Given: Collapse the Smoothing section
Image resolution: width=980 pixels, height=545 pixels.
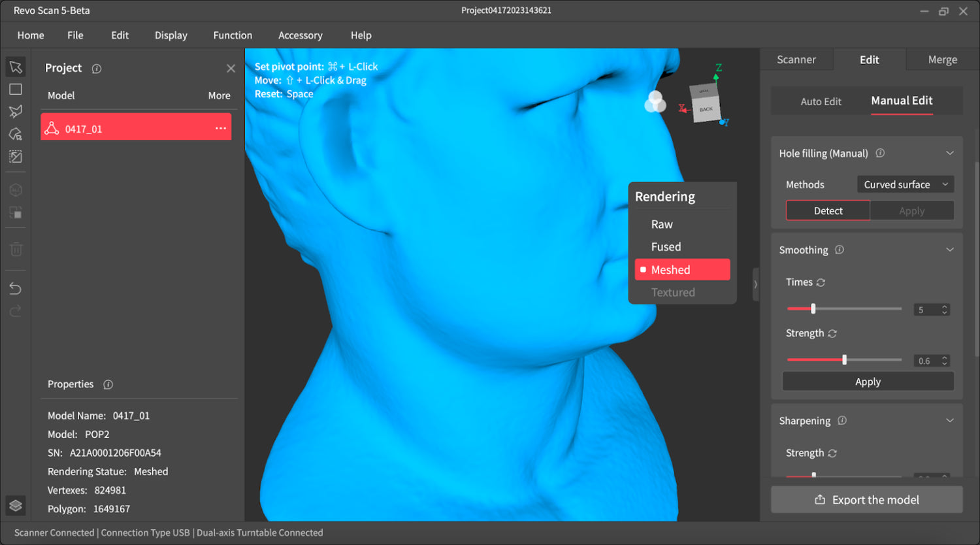Looking at the screenshot, I should click(950, 249).
